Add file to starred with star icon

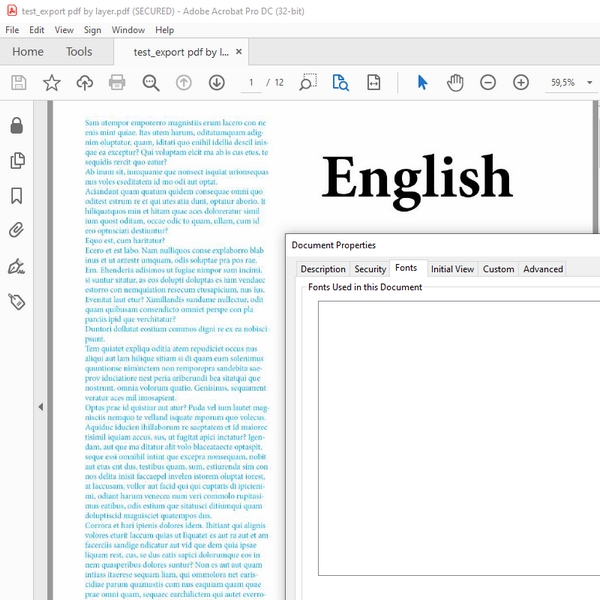click(x=52, y=83)
